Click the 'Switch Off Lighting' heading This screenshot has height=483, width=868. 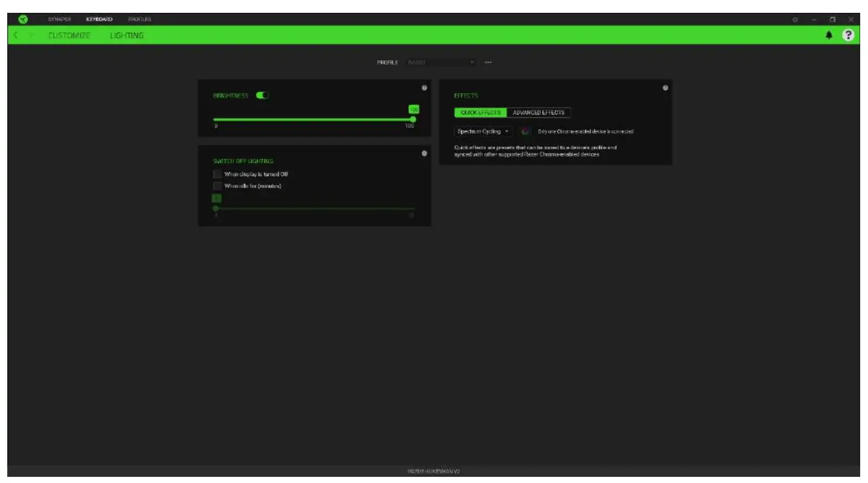pyautogui.click(x=243, y=161)
